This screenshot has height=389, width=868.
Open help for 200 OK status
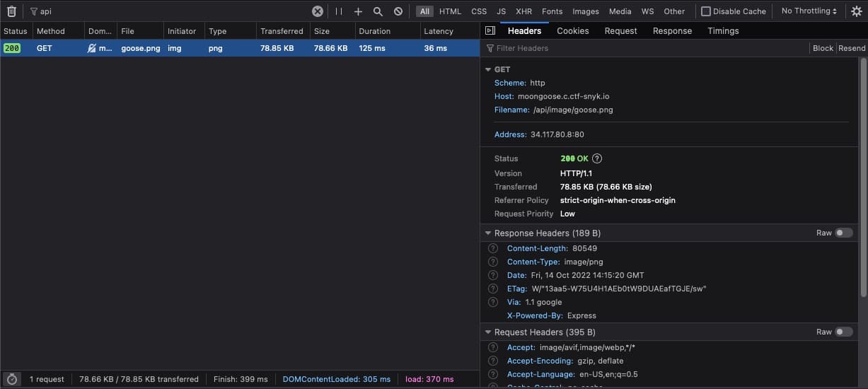point(598,158)
